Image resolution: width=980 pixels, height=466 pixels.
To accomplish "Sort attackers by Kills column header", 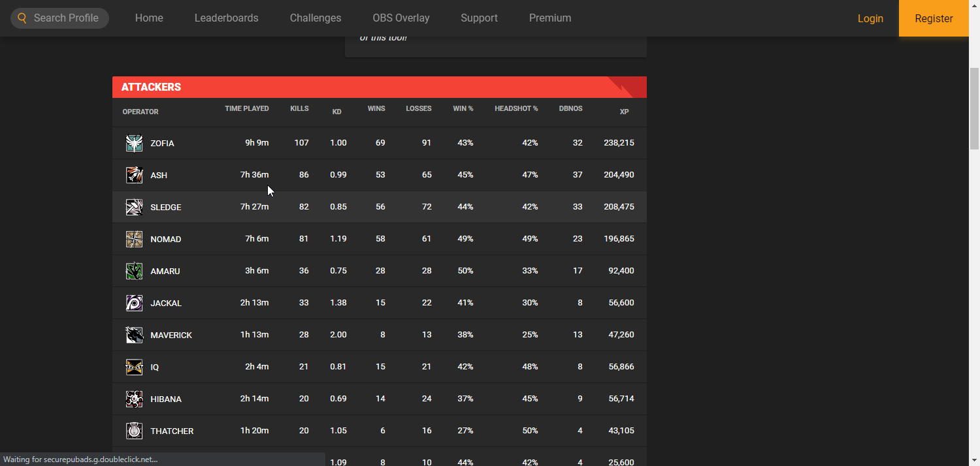I will pyautogui.click(x=299, y=109).
